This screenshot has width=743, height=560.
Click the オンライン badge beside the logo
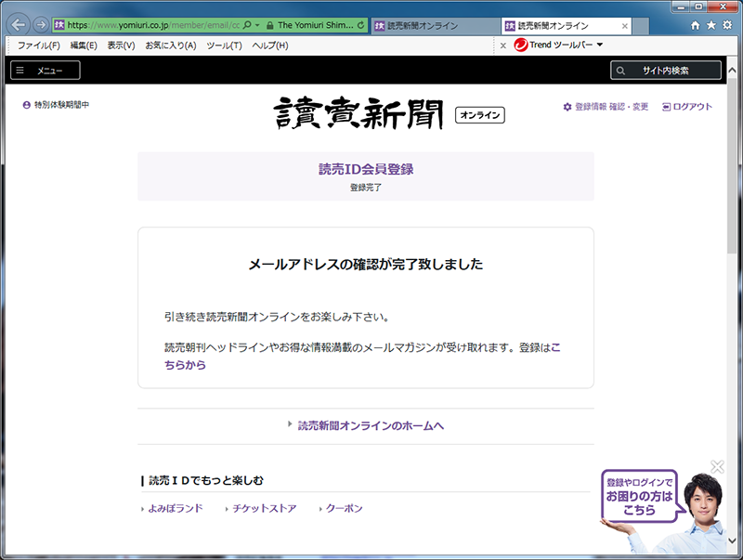[x=480, y=115]
